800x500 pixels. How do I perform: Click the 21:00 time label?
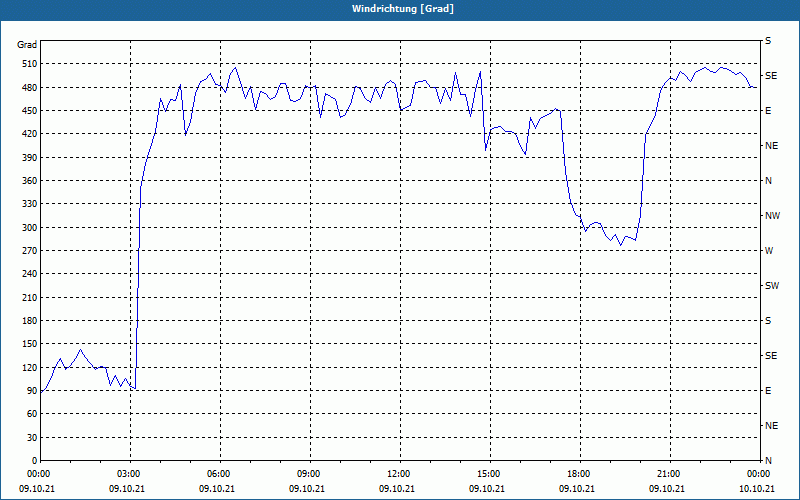667,474
